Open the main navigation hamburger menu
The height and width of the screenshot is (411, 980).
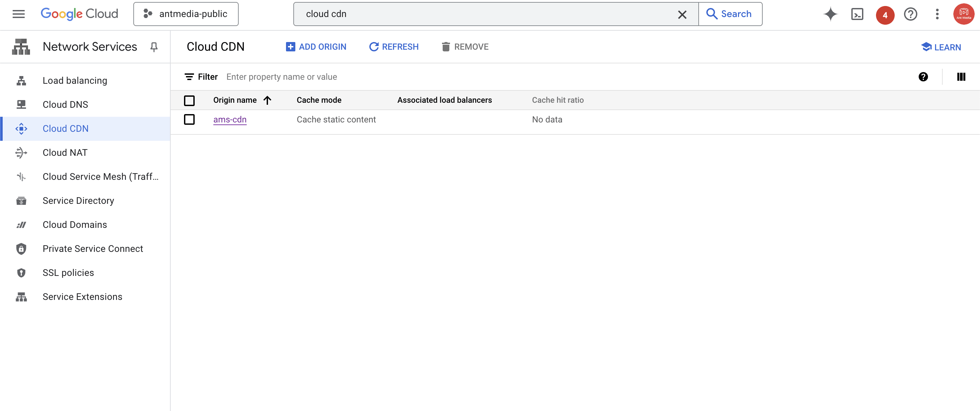18,14
